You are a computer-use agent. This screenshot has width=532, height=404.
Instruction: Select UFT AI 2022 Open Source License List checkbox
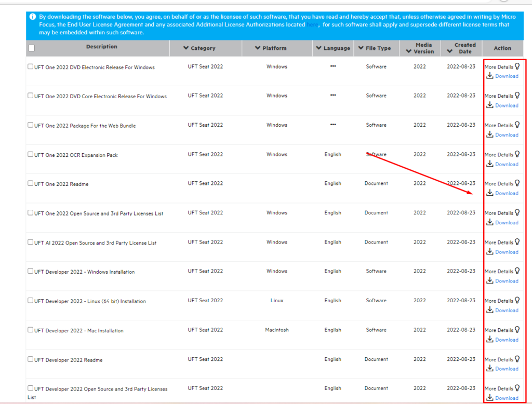click(31, 242)
